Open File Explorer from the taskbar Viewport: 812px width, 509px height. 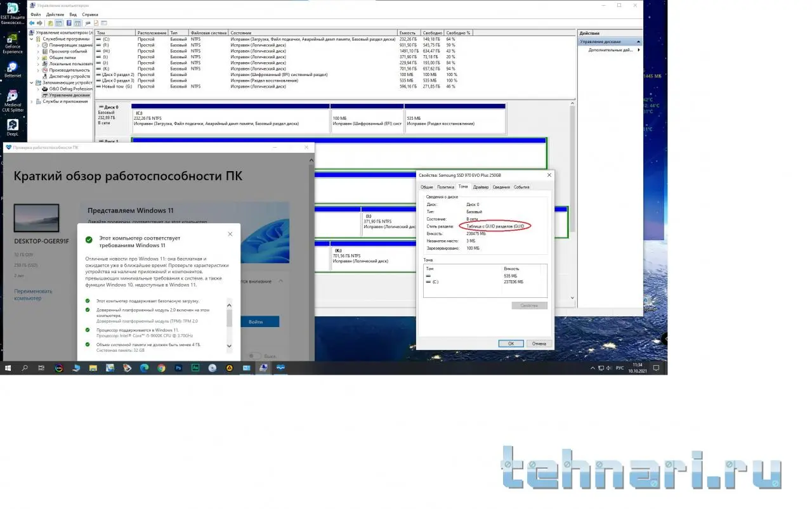pyautogui.click(x=93, y=368)
